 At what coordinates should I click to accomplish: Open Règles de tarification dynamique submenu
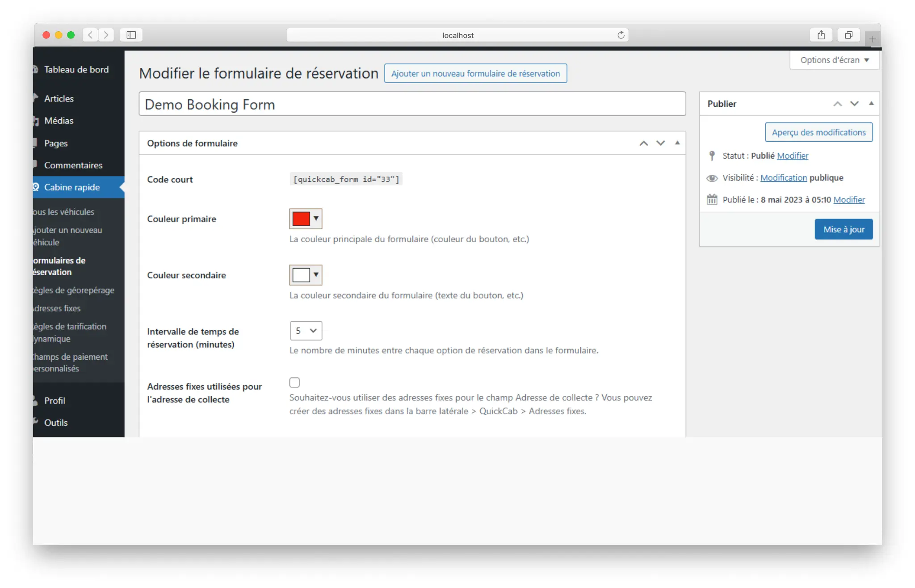pyautogui.click(x=69, y=332)
